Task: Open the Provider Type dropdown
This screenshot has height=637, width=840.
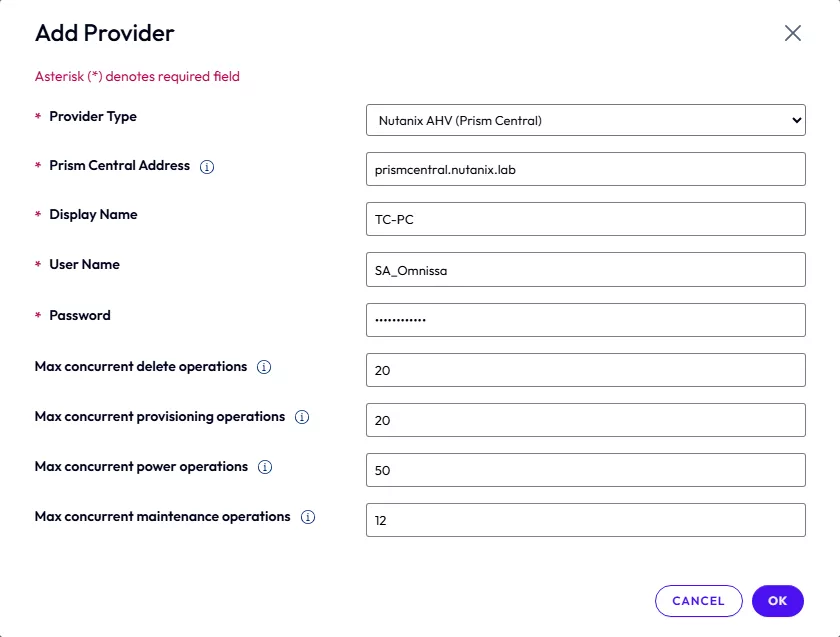Action: click(585, 120)
